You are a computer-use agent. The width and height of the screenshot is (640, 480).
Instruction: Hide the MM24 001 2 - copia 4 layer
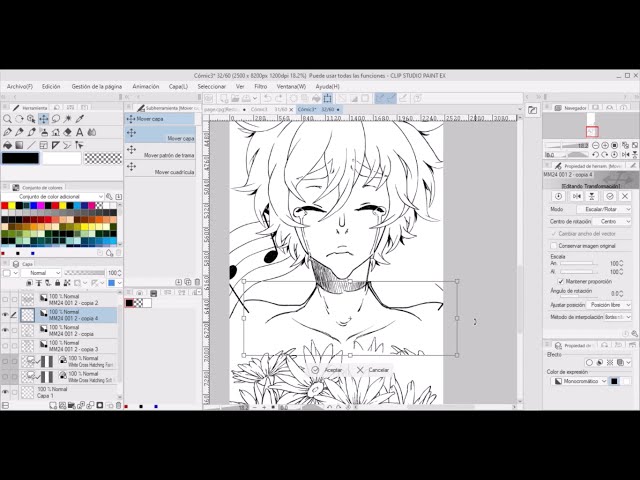point(5,315)
